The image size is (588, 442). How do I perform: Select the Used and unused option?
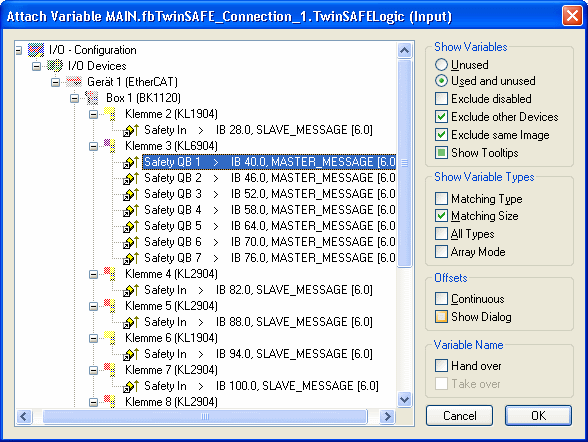[x=441, y=81]
